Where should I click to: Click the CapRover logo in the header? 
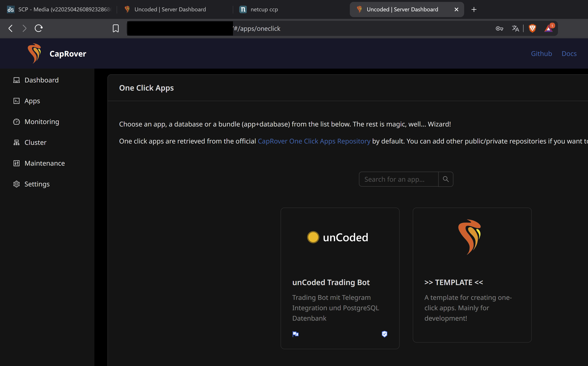point(34,54)
